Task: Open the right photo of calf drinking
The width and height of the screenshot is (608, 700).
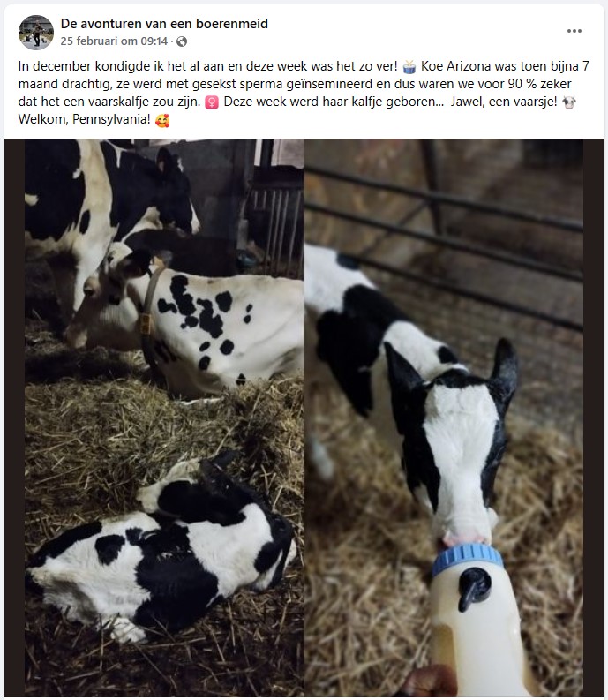Action: click(x=444, y=418)
